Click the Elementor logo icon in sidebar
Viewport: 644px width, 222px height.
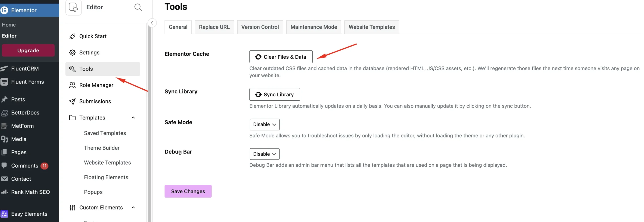click(5, 10)
